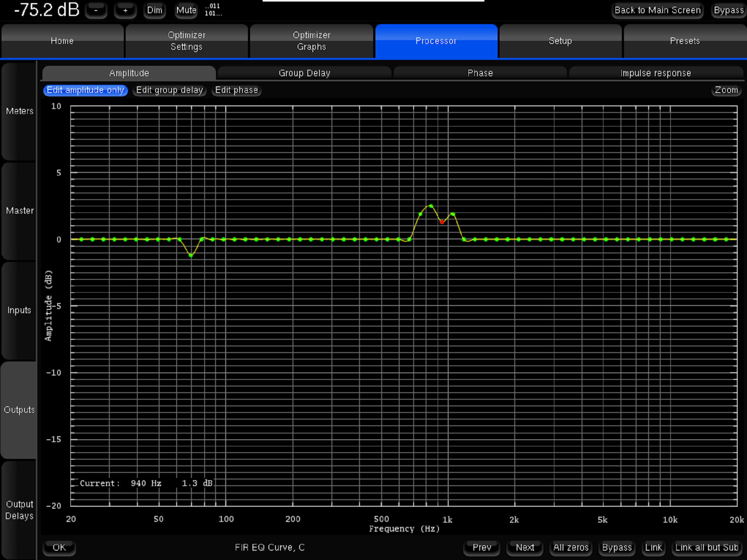Increase volume with the plus button
This screenshot has height=560, width=747.
coord(125,11)
